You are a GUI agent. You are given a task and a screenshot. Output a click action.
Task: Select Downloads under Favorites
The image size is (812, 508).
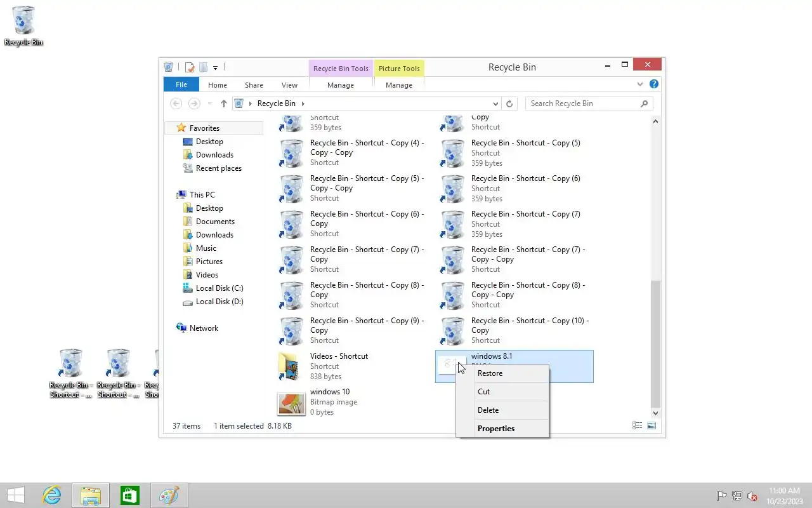click(214, 155)
